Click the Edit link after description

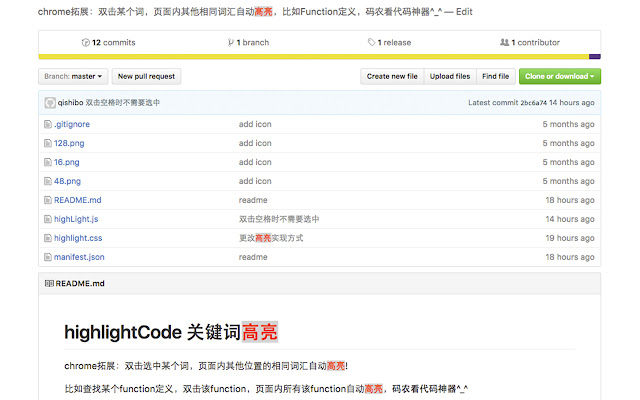pos(464,12)
